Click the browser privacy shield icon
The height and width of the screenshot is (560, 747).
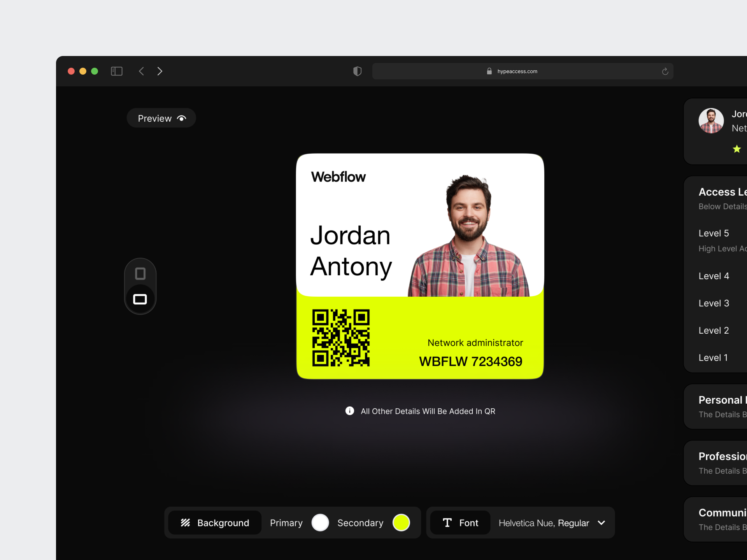click(357, 71)
